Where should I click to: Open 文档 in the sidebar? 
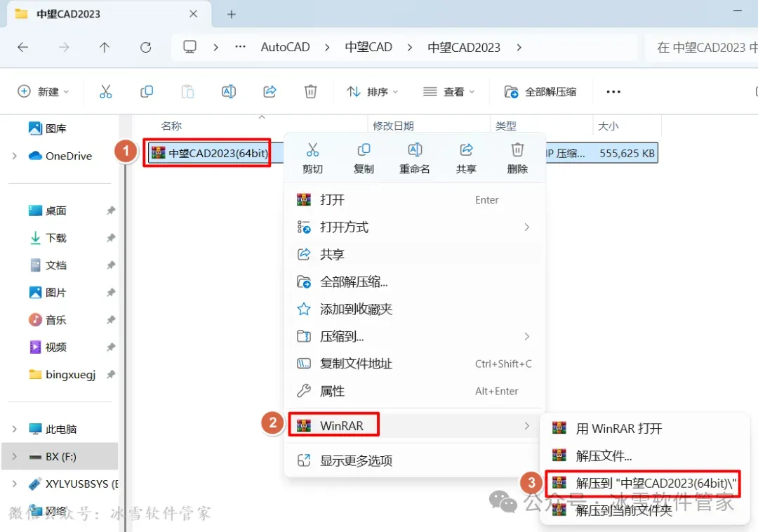48,265
